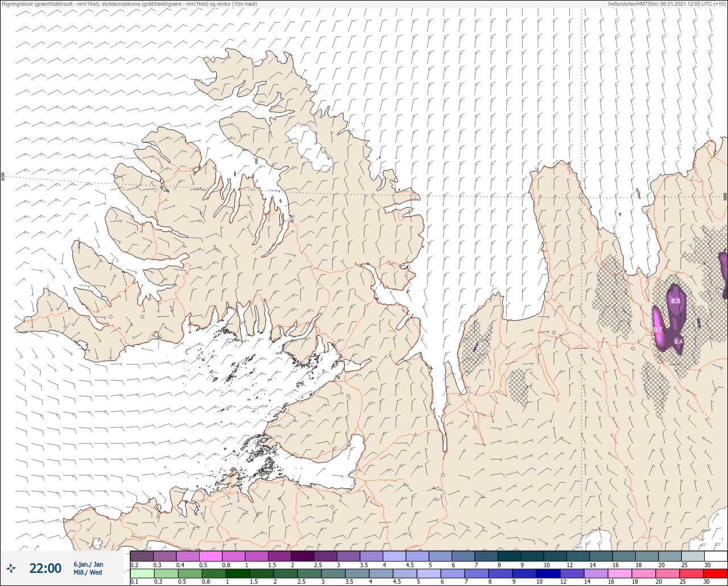Click the wind compass icon beside 22:00
Image resolution: width=728 pixels, height=586 pixels.
pyautogui.click(x=11, y=568)
